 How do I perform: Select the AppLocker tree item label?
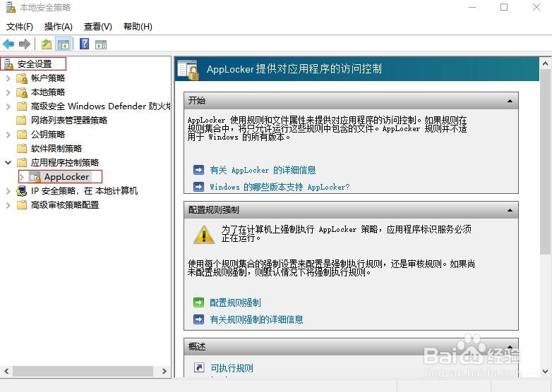coord(67,176)
